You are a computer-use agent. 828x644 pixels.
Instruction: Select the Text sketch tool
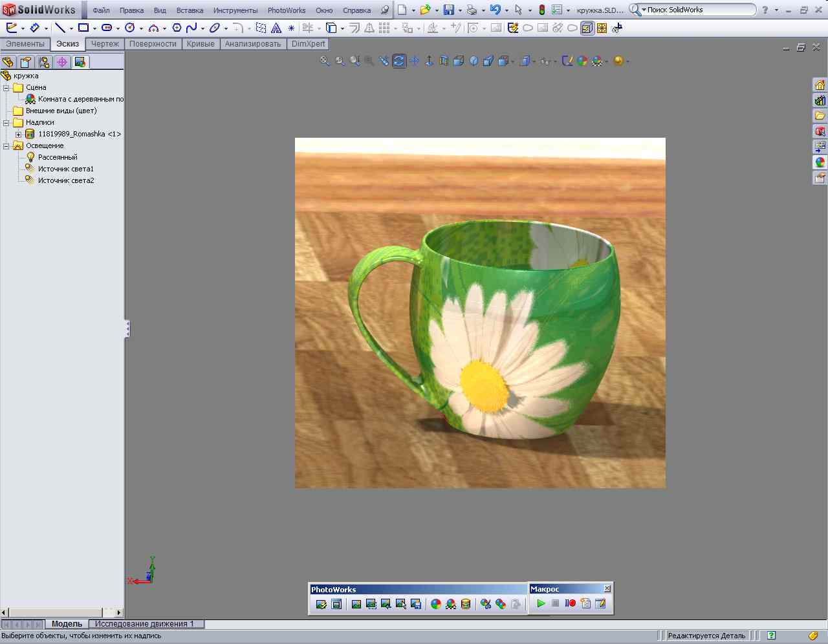click(276, 28)
